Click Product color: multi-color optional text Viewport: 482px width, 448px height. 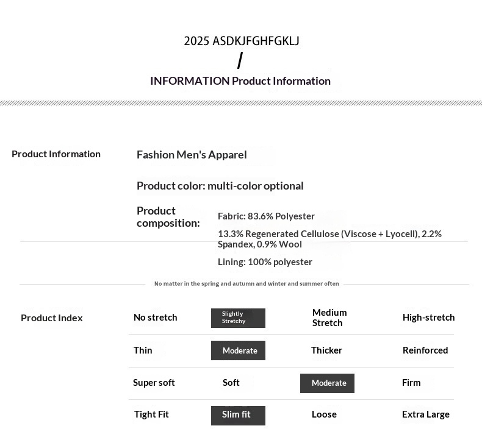point(220,186)
